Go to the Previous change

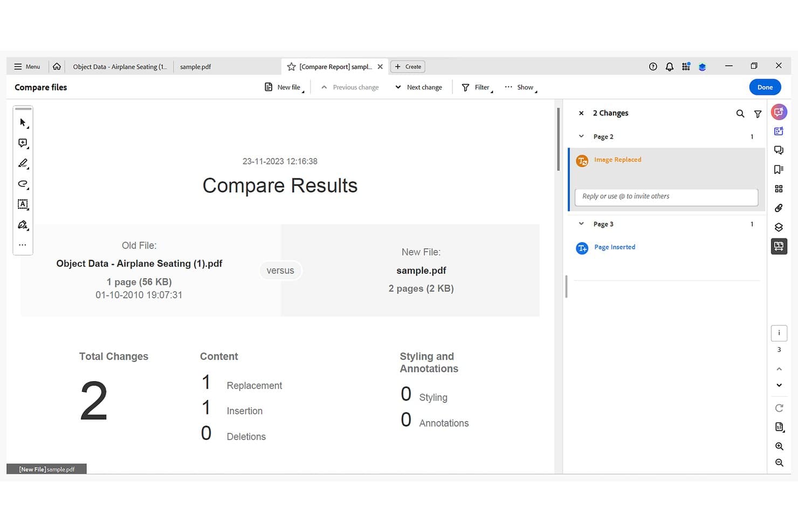350,87
